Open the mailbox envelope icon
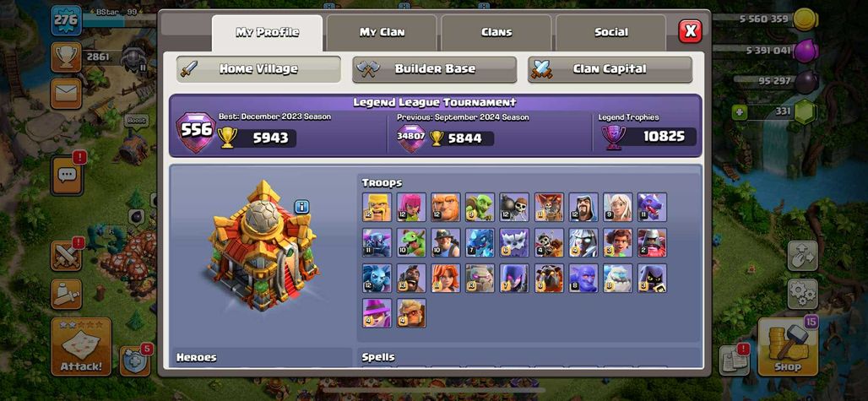Screen dimensions: 868x401 67,94
